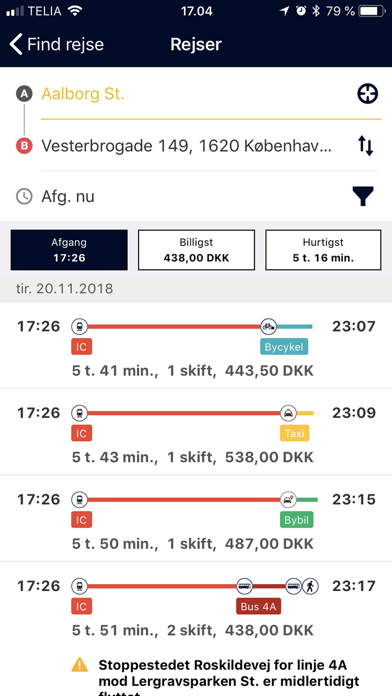
Task: Tap the Bus 4A label on the fourth journey
Action: coord(258,607)
